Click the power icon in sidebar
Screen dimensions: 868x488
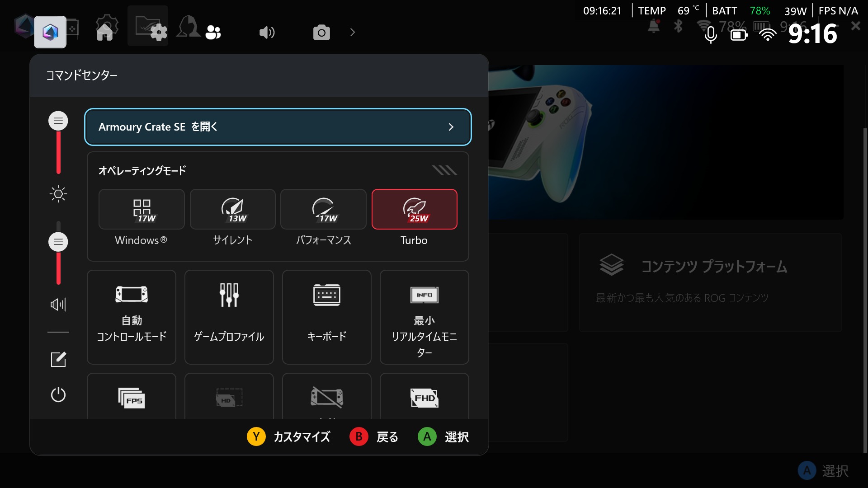pos(58,394)
